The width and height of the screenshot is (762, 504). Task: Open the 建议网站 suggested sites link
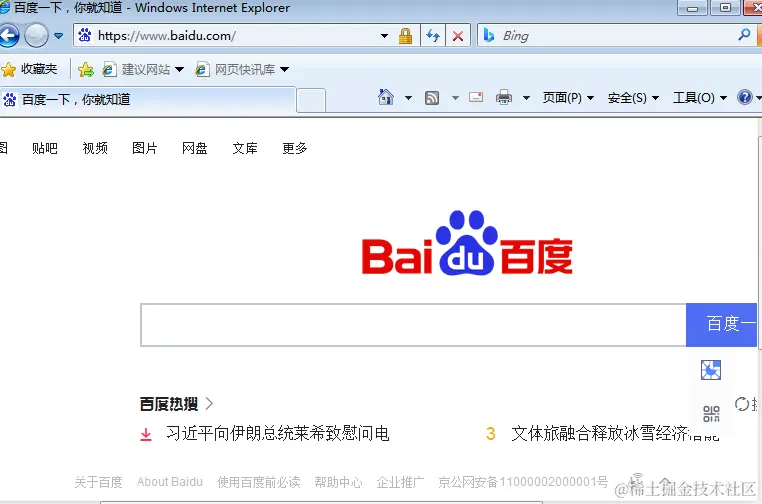(138, 70)
